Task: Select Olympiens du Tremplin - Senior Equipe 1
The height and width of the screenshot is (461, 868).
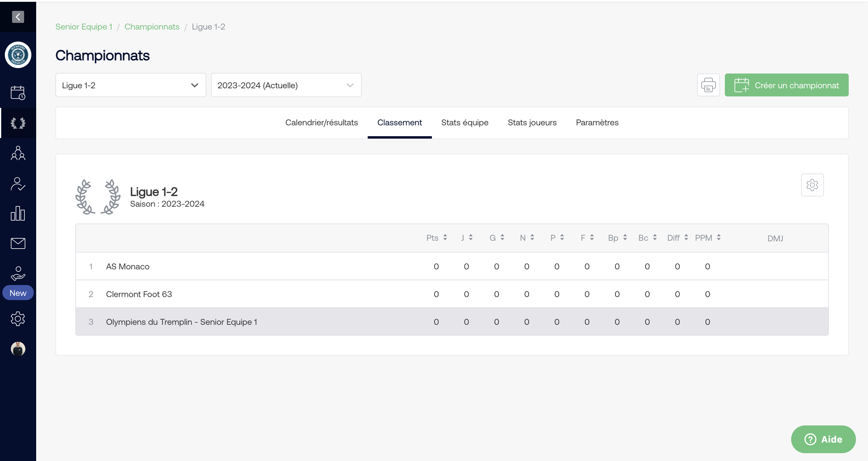Action: click(x=452, y=321)
